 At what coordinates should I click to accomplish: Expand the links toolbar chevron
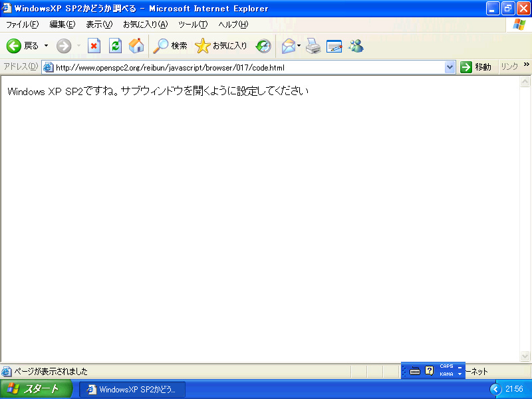coord(526,64)
